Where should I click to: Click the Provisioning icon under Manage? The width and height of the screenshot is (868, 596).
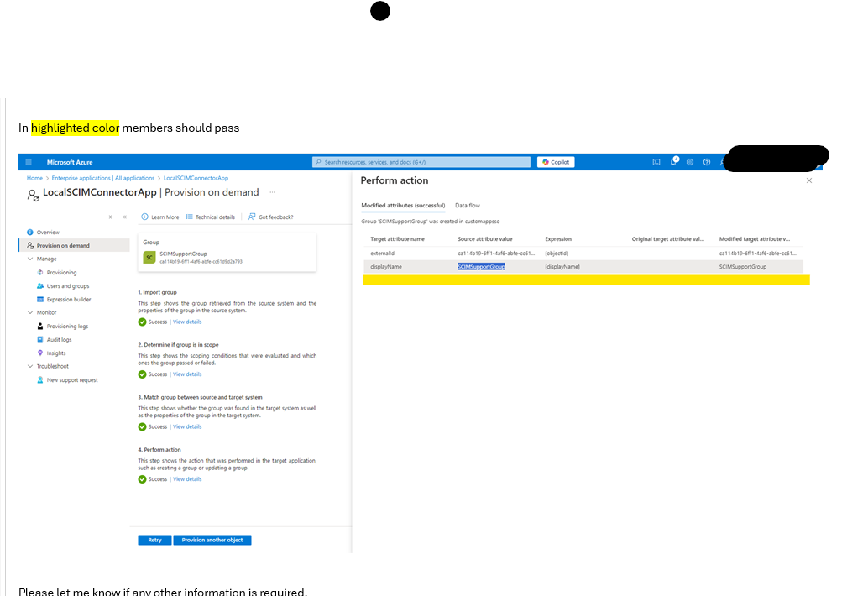(x=39, y=272)
